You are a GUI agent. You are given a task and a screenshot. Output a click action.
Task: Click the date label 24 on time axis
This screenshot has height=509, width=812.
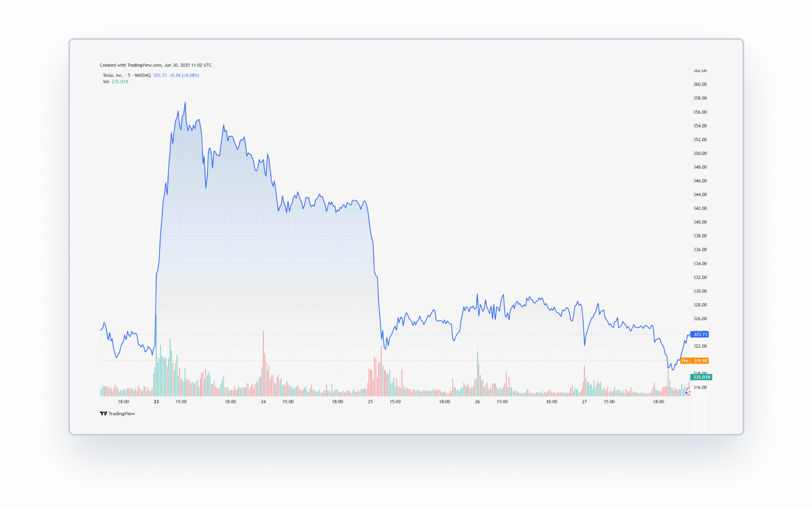click(264, 402)
